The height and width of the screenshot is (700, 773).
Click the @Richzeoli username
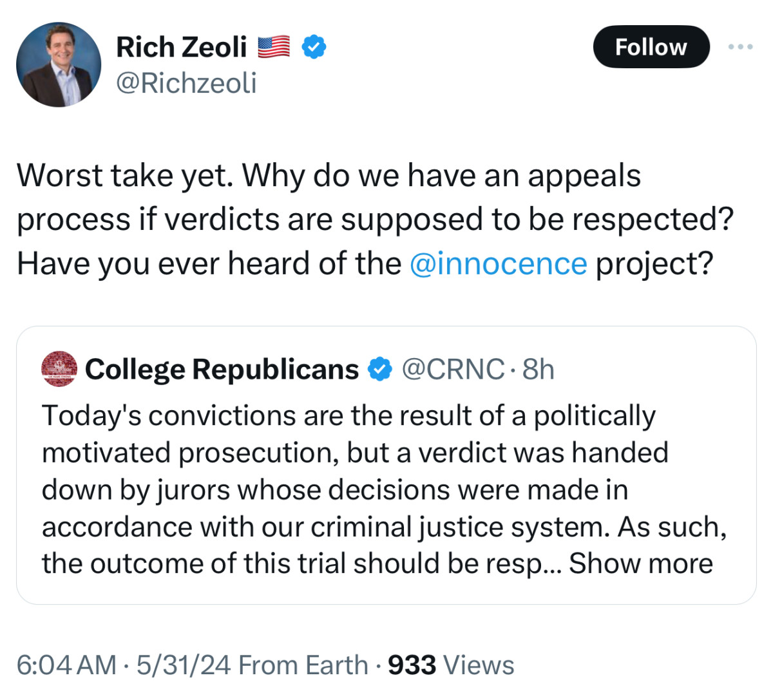point(186,82)
